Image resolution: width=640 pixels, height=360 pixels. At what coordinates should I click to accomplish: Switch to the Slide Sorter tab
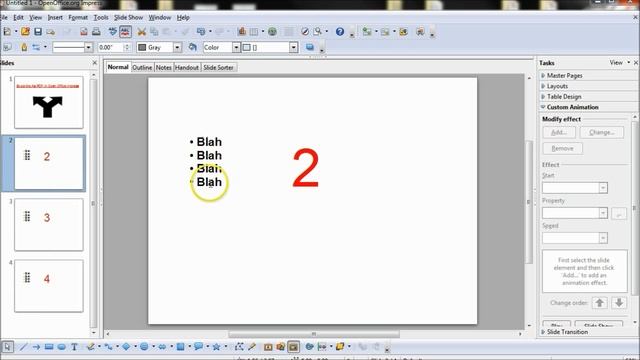pyautogui.click(x=218, y=67)
